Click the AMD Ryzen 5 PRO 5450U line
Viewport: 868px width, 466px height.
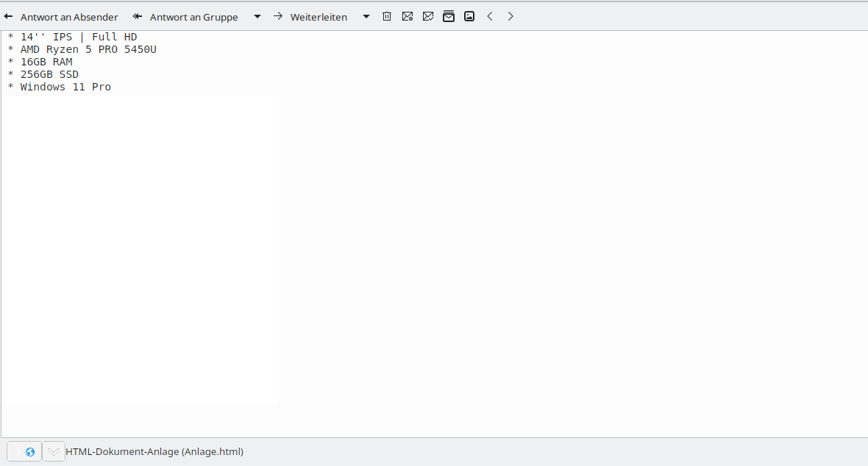(88, 49)
